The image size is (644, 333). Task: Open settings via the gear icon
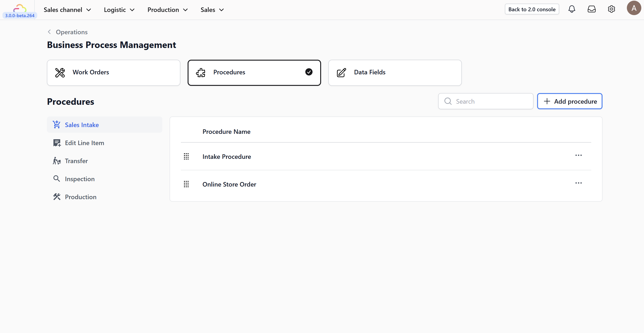[x=611, y=9]
